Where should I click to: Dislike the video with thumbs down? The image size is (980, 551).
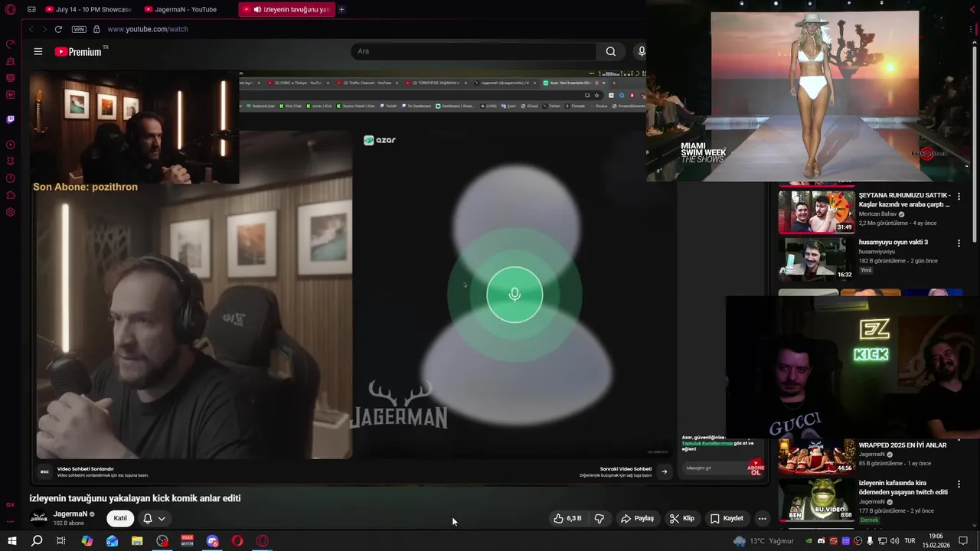click(x=599, y=518)
